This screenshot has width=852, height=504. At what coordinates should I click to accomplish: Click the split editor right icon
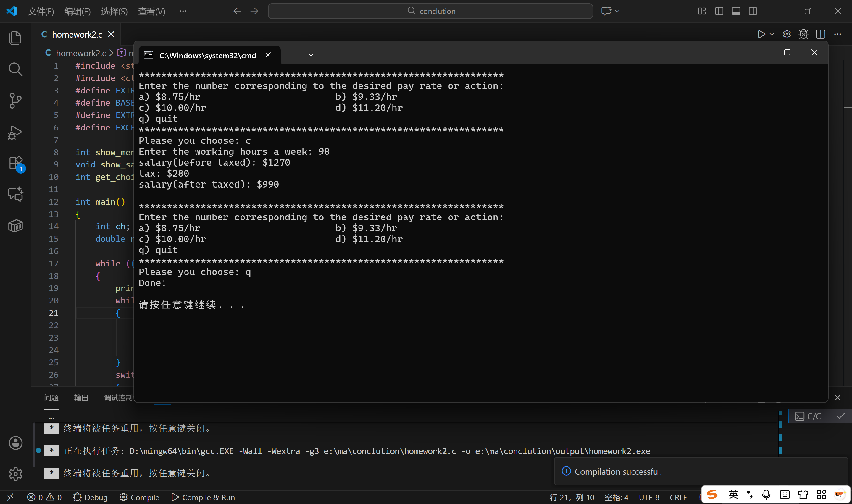[x=820, y=34]
